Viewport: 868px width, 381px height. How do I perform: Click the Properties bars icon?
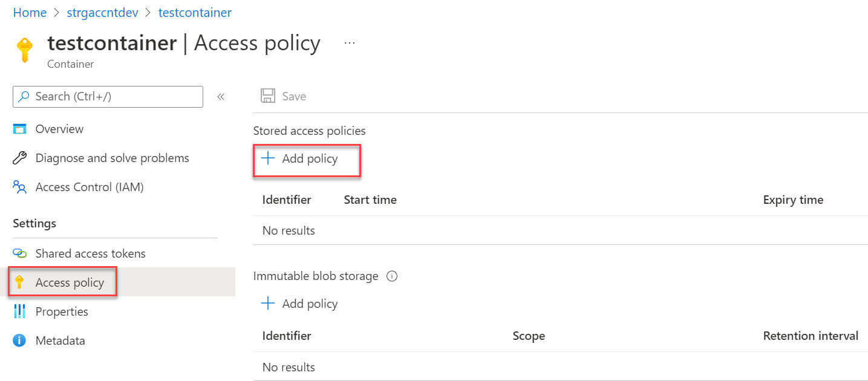click(20, 311)
